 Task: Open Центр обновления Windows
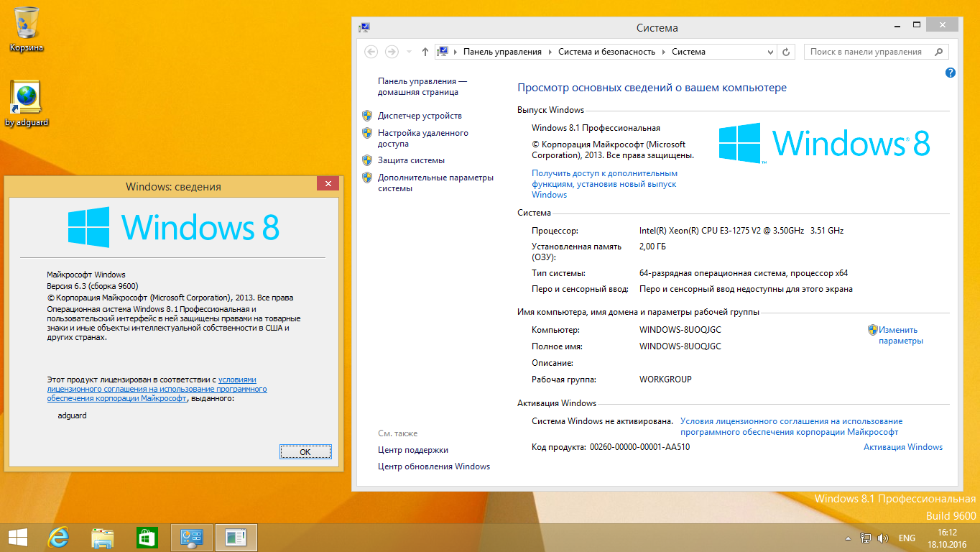click(x=434, y=466)
